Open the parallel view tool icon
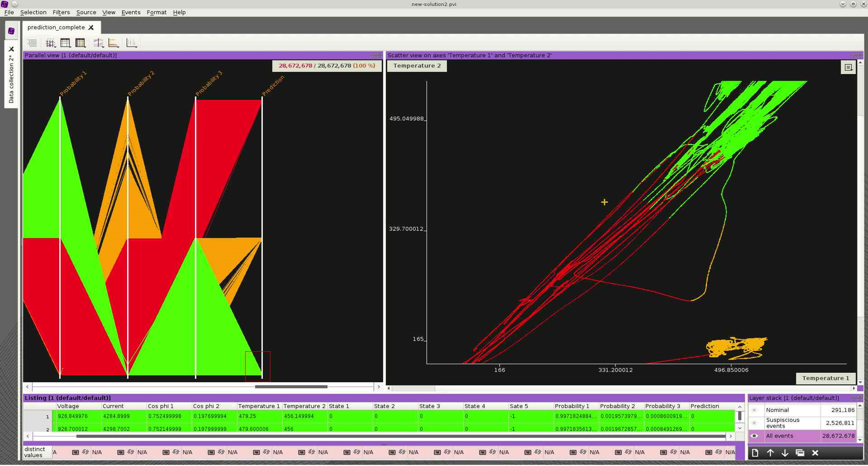The height and width of the screenshot is (466, 868). (x=51, y=43)
